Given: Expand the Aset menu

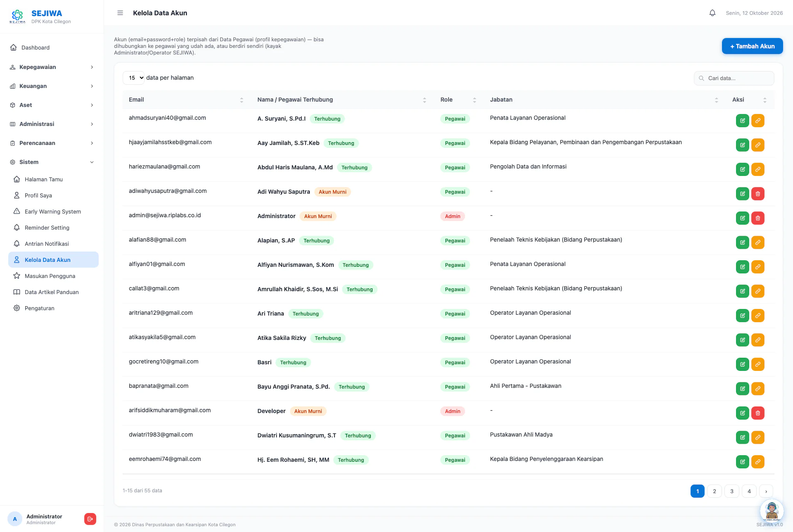Looking at the screenshot, I should [x=52, y=105].
